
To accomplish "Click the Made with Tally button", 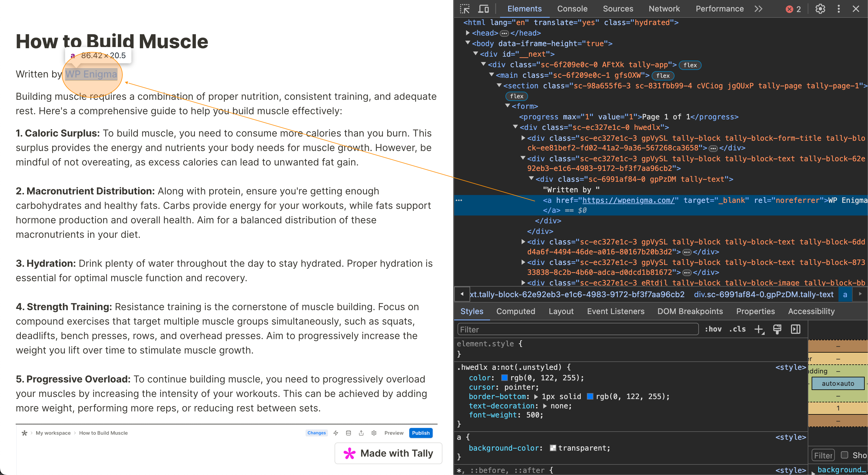I will point(388,453).
